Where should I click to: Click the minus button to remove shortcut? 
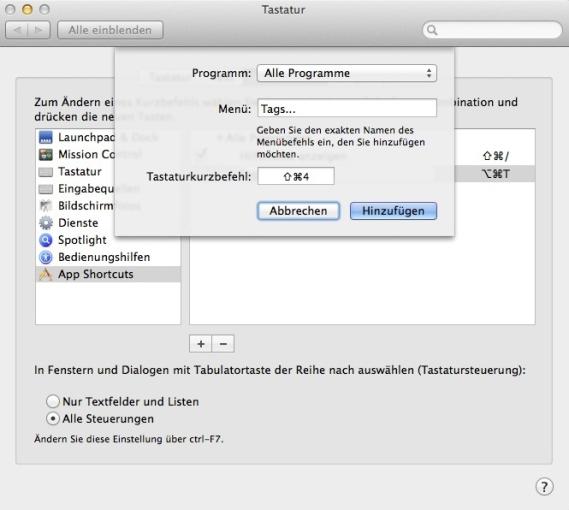[223, 344]
